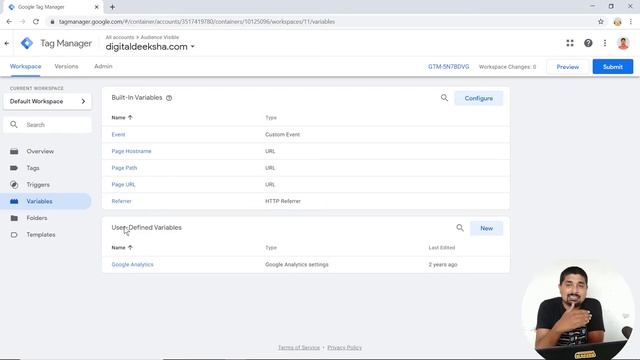Screen dimensions: 640x360
Task: Open the Google Analytics user-defined variable
Action: click(x=133, y=264)
